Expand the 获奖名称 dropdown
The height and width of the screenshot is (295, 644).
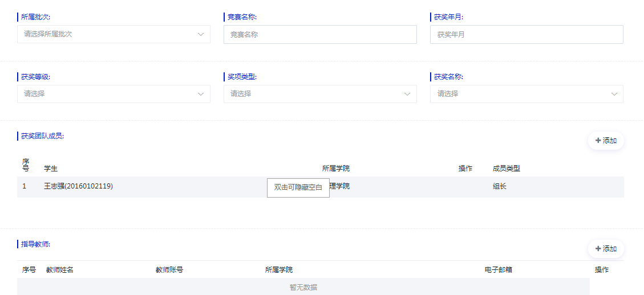526,94
